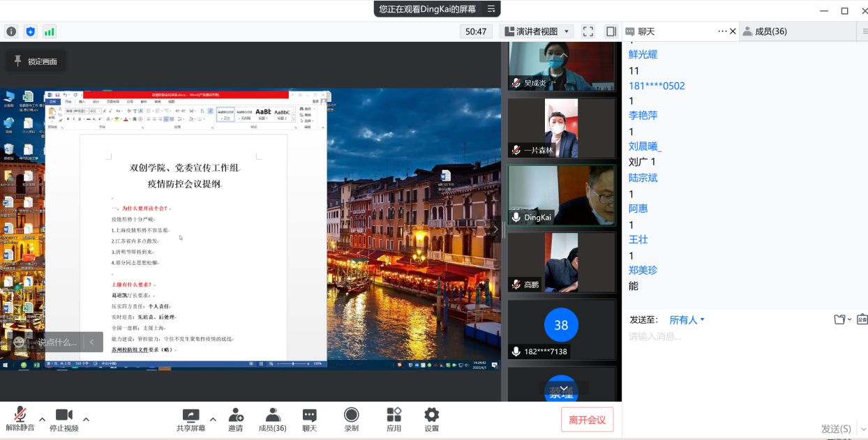Select DingKai's video thumbnail
The width and height of the screenshot is (868, 440).
(561, 195)
